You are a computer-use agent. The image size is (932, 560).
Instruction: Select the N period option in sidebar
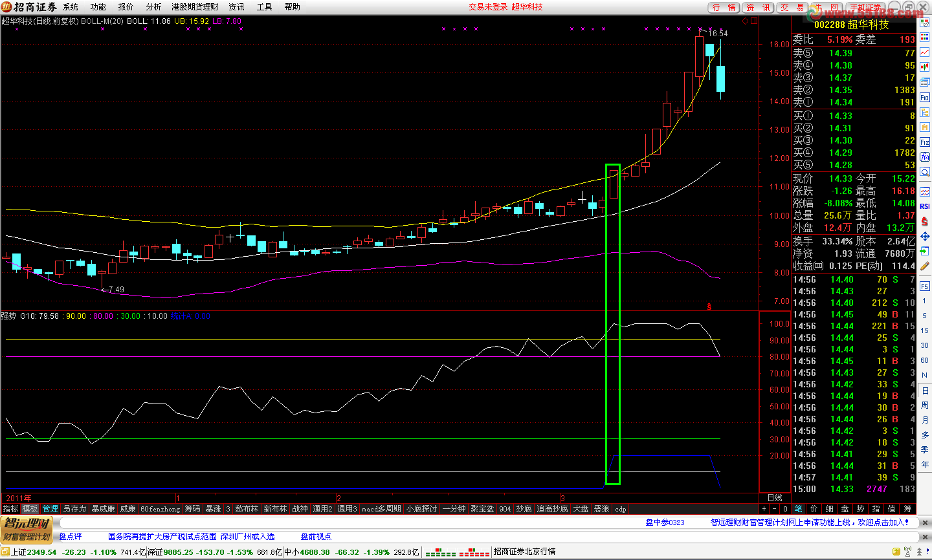click(924, 376)
